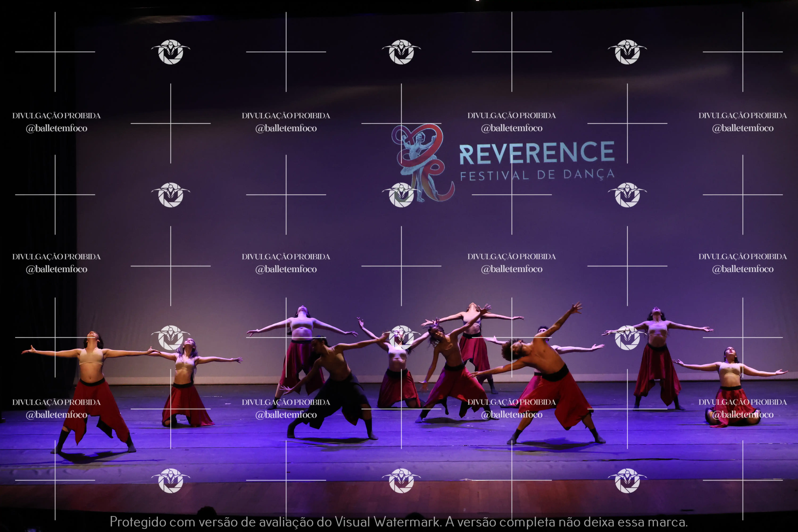
Task: Click @balletemfoco handle over far-right kneeling dancer
Action: pos(742,414)
